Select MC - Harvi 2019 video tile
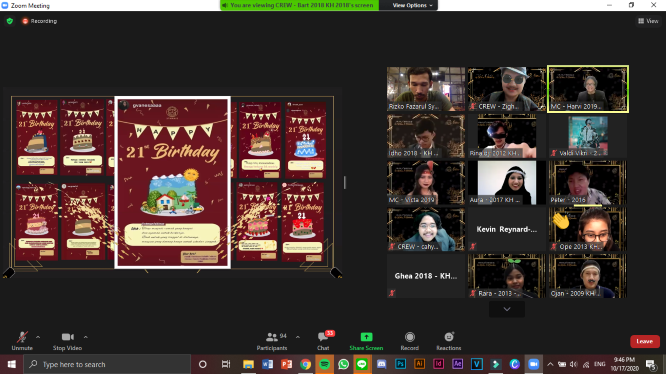666x374 pixels. pos(588,89)
